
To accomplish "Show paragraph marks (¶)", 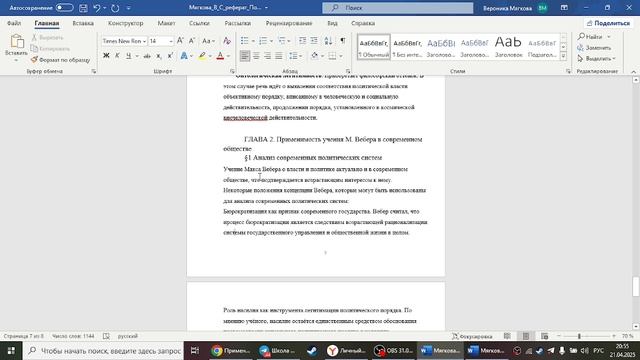I will [x=343, y=41].
